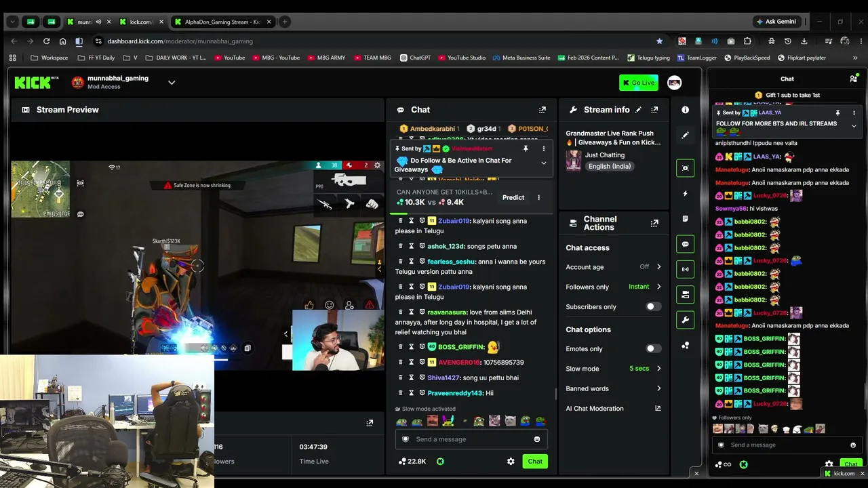Open emoji picker in right chat window
Screen dimensions: 868x488
click(853, 445)
